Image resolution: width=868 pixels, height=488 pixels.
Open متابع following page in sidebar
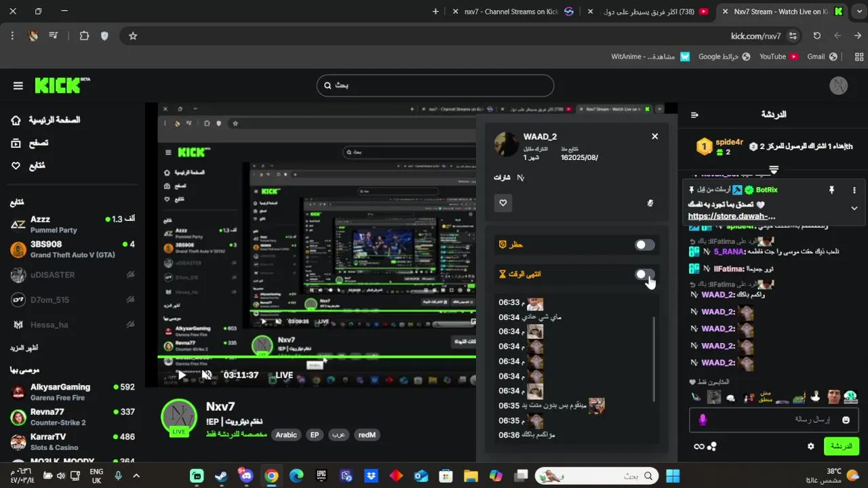pyautogui.click(x=28, y=165)
